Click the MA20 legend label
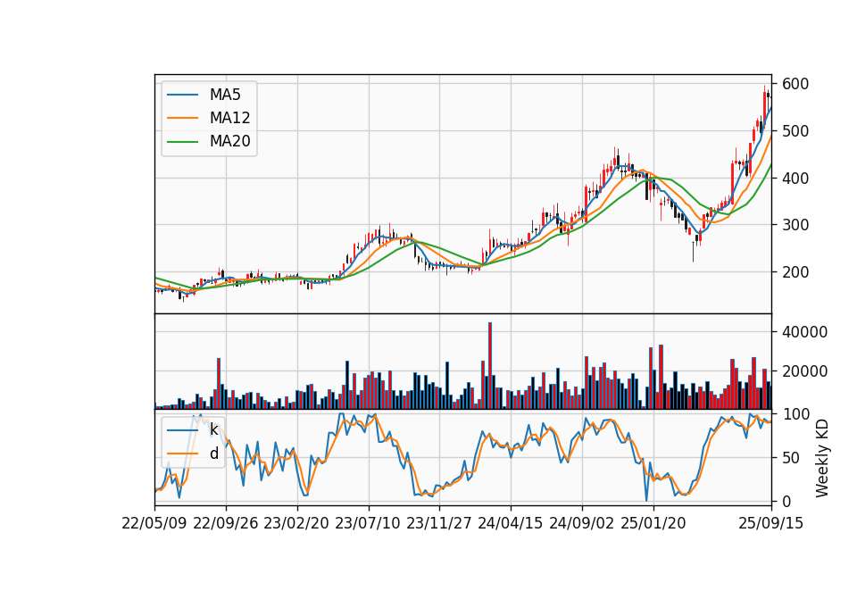This screenshot has height=616, width=857. 229,142
